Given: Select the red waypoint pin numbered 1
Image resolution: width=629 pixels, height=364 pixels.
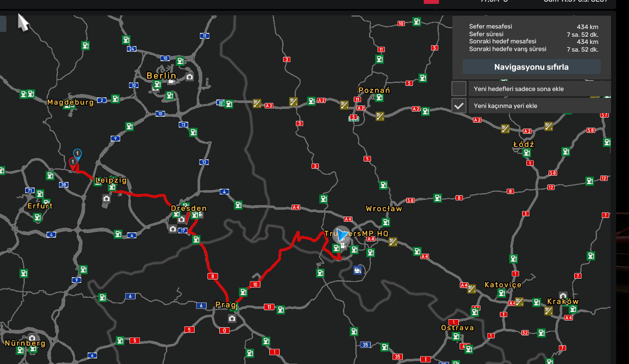Looking at the screenshot, I should (73, 162).
